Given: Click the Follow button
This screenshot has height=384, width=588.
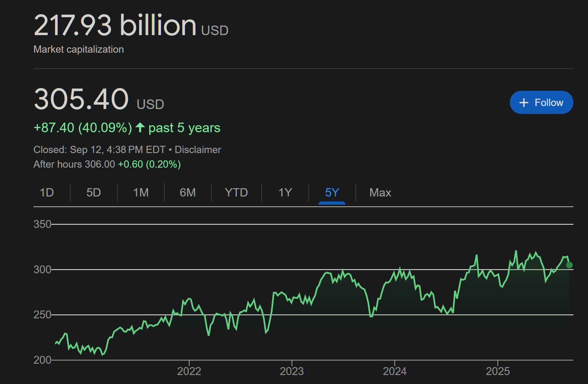Looking at the screenshot, I should tap(541, 102).
